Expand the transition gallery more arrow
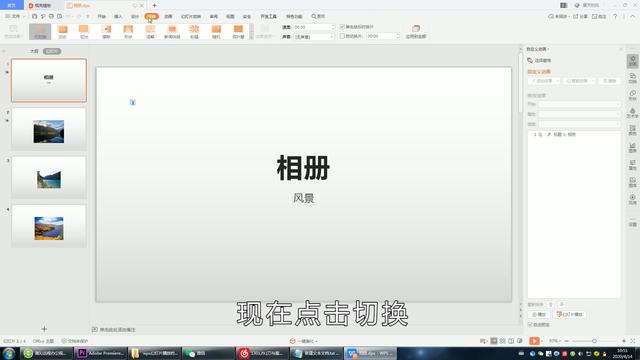Screen dimensions: 640x360 [x=251, y=37]
